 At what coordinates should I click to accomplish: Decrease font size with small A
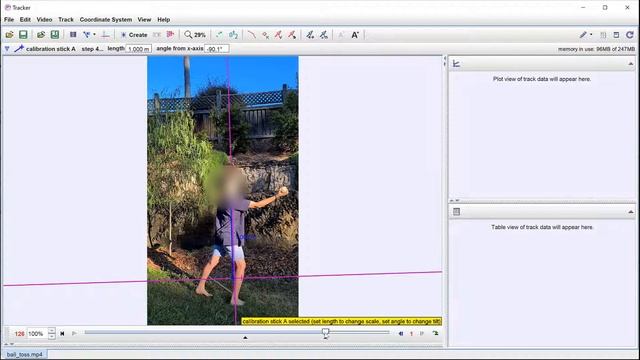(x=341, y=35)
